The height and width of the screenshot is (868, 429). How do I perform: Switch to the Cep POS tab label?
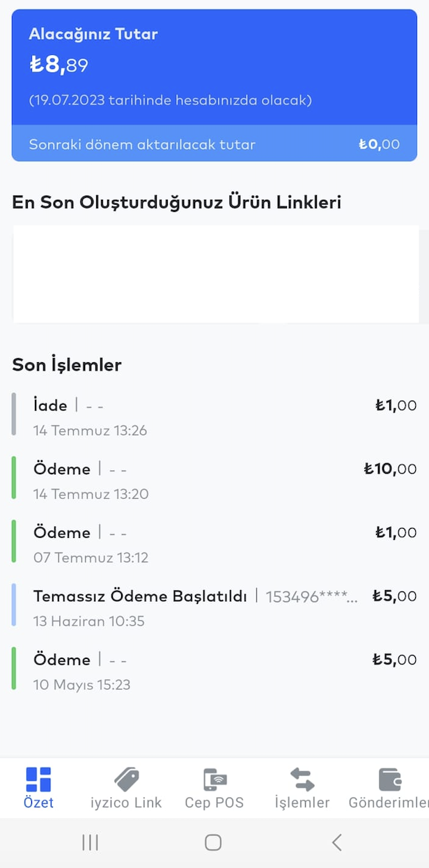[x=214, y=803]
